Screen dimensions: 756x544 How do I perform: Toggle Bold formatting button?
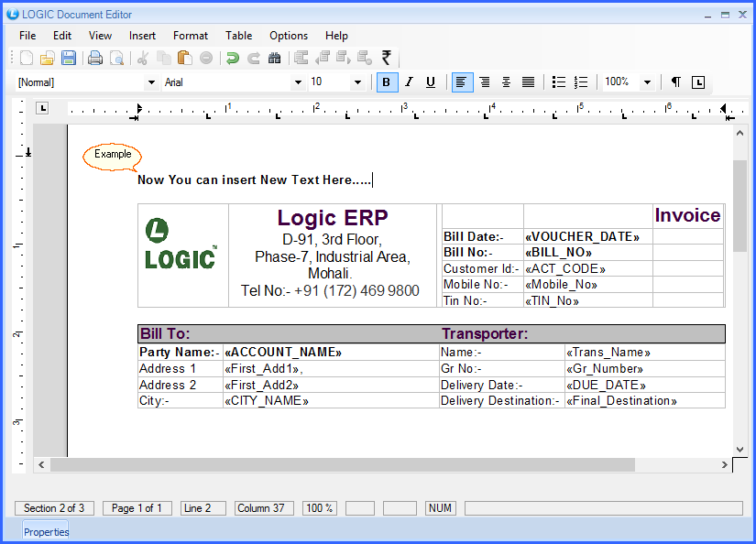386,82
